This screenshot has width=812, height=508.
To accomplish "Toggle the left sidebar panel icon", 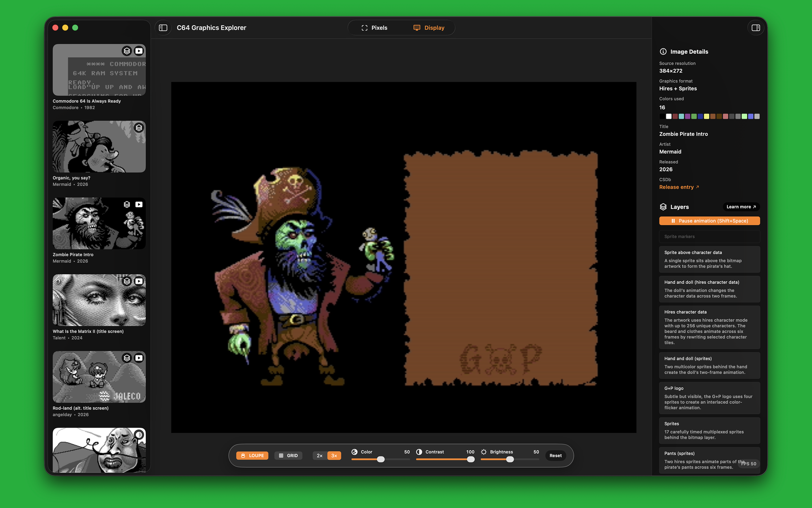I will 163,28.
